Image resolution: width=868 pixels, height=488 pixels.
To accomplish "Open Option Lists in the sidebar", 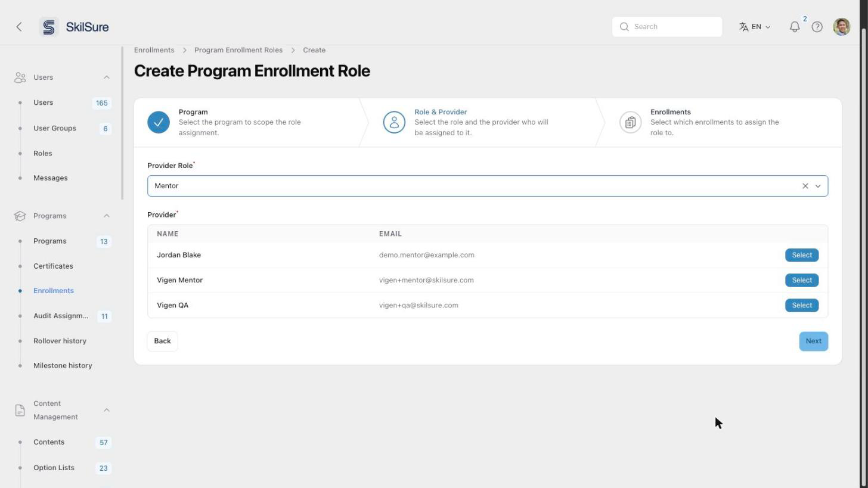I will click(54, 468).
